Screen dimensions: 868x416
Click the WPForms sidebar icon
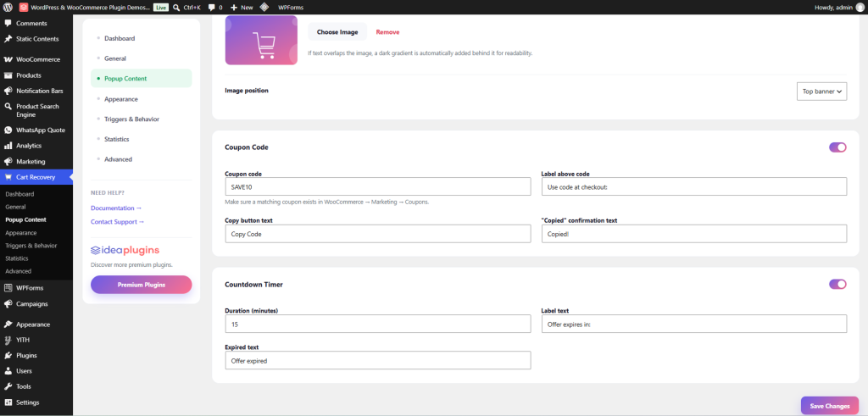(8, 288)
